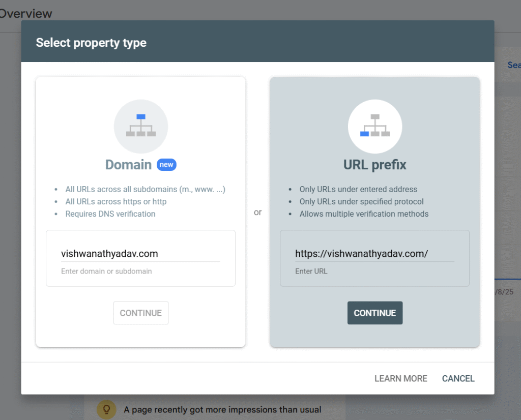Cancel the Select property type dialog
521x420 pixels.
click(458, 378)
